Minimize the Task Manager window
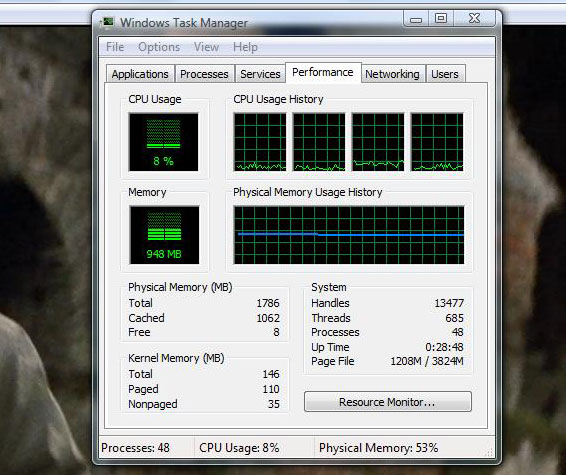This screenshot has height=475, width=566. coord(416,19)
